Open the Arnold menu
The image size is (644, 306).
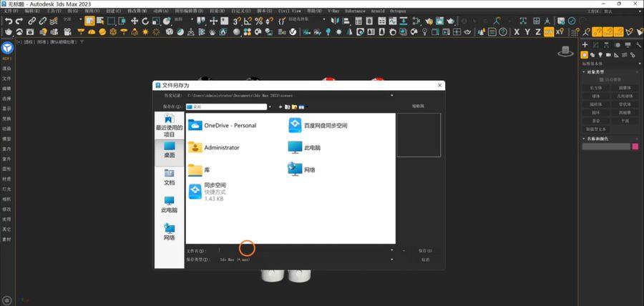click(377, 11)
